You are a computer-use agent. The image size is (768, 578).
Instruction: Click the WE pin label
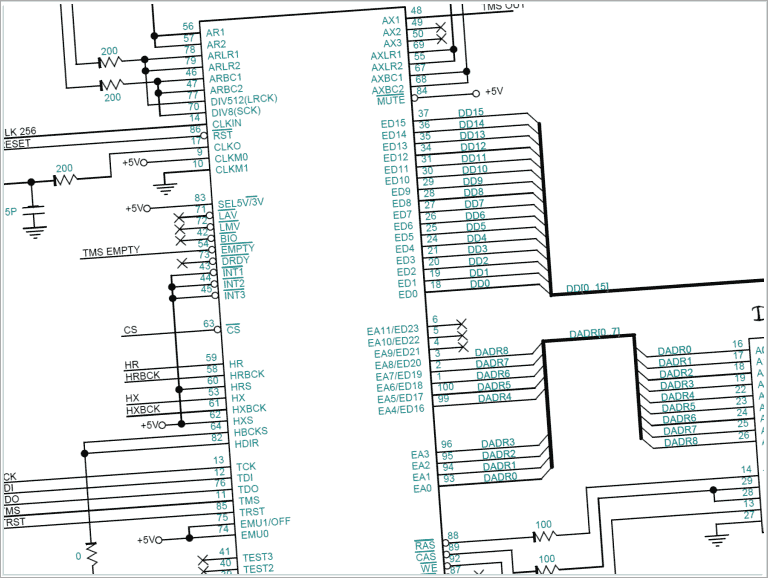429,569
